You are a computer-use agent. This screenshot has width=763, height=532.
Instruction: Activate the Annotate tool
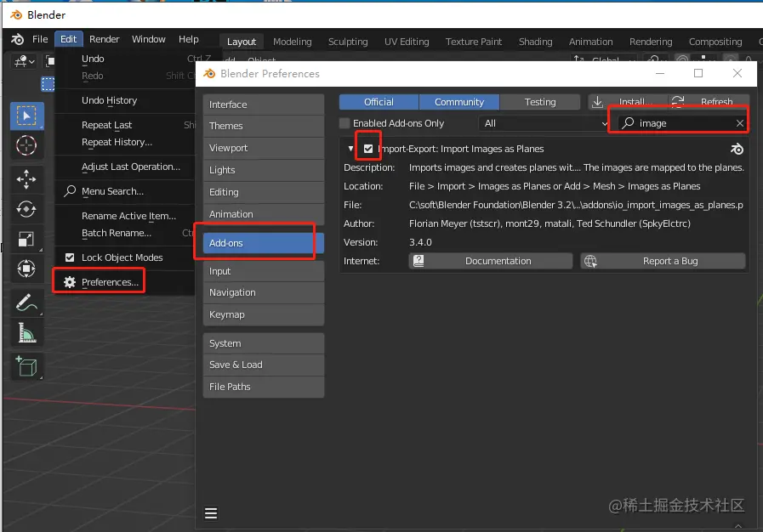coord(26,303)
